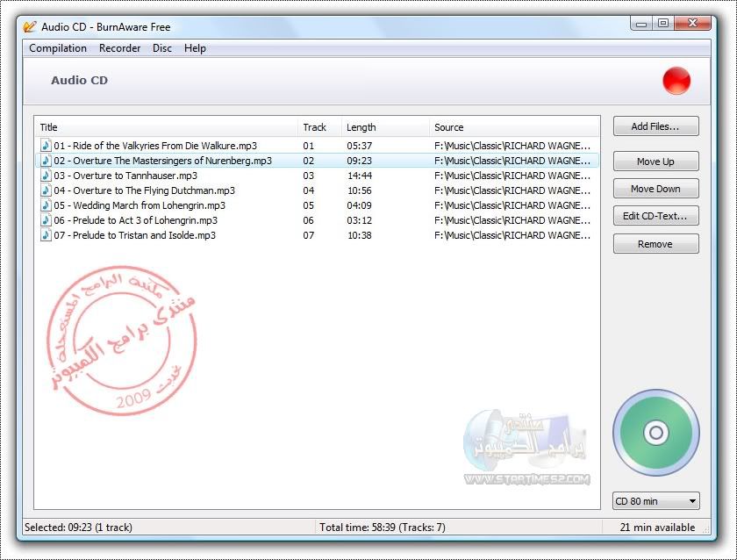Sort by the Source column header

(x=515, y=127)
